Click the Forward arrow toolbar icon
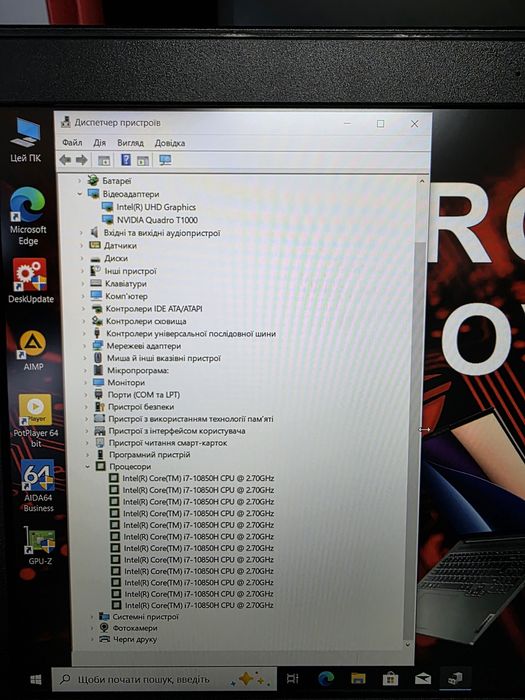This screenshot has width=525, height=700. tap(81, 160)
